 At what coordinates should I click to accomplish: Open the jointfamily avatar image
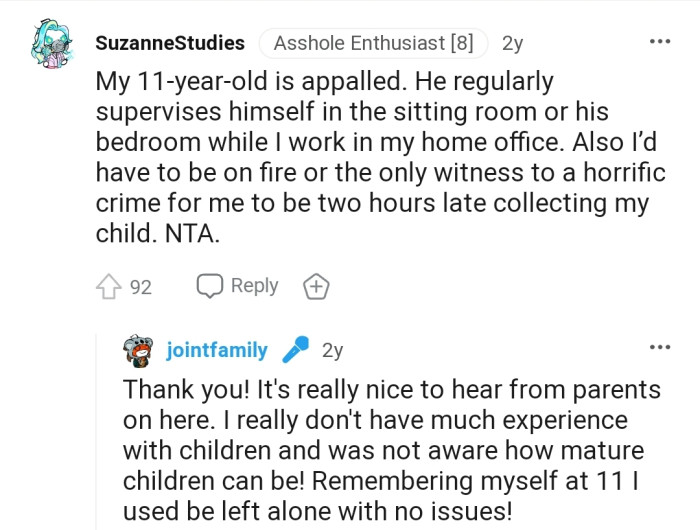click(x=138, y=351)
